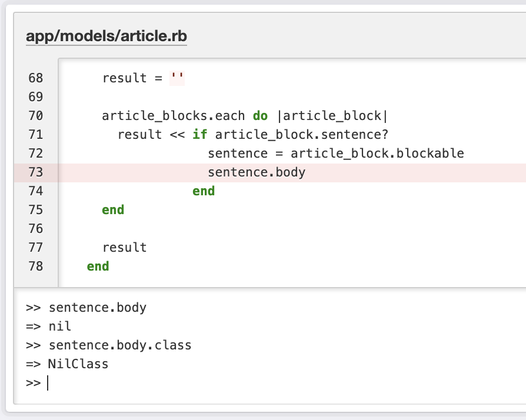The image size is (526, 420).
Task: Click line number 78 in the gutter
Action: tap(35, 266)
